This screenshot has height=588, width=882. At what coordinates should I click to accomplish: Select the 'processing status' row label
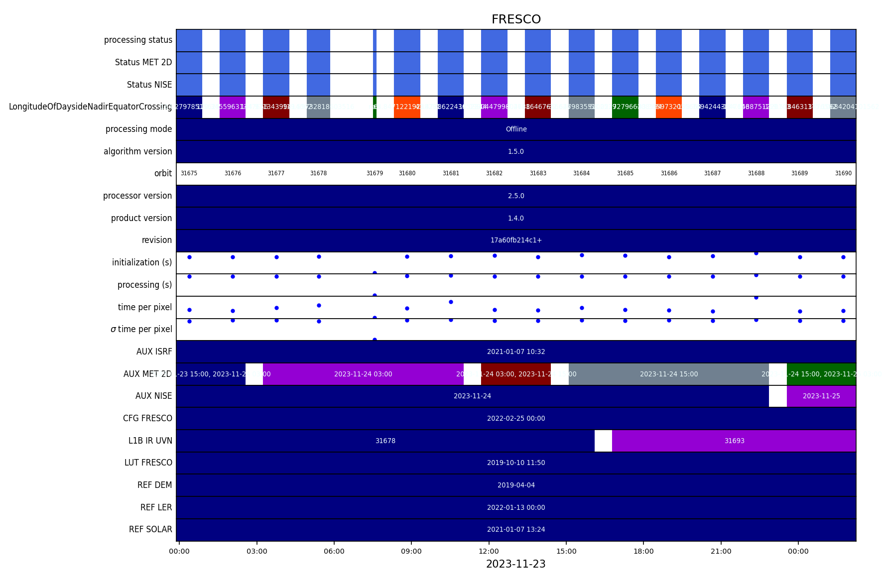coord(138,40)
